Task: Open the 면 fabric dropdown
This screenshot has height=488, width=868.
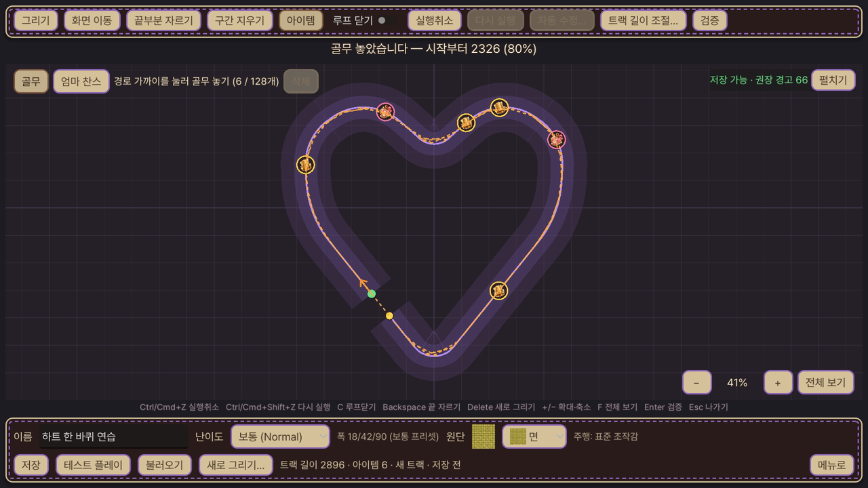Action: pos(534,436)
